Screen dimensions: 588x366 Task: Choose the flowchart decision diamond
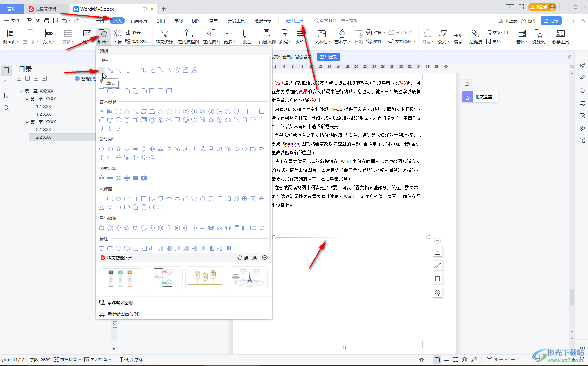119,199
